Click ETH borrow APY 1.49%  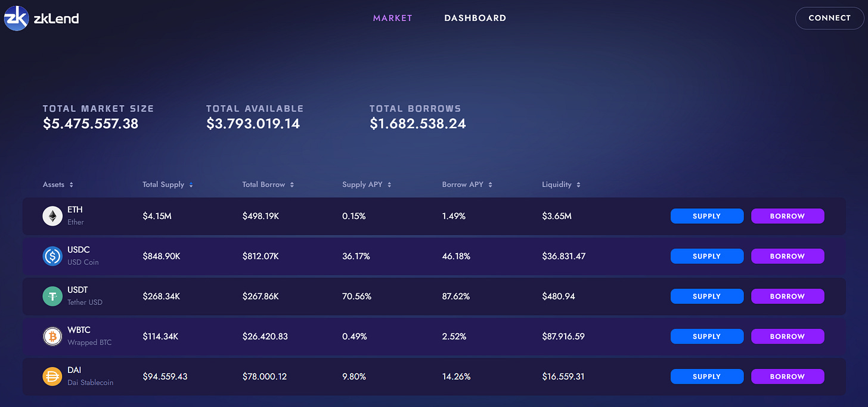(x=454, y=216)
